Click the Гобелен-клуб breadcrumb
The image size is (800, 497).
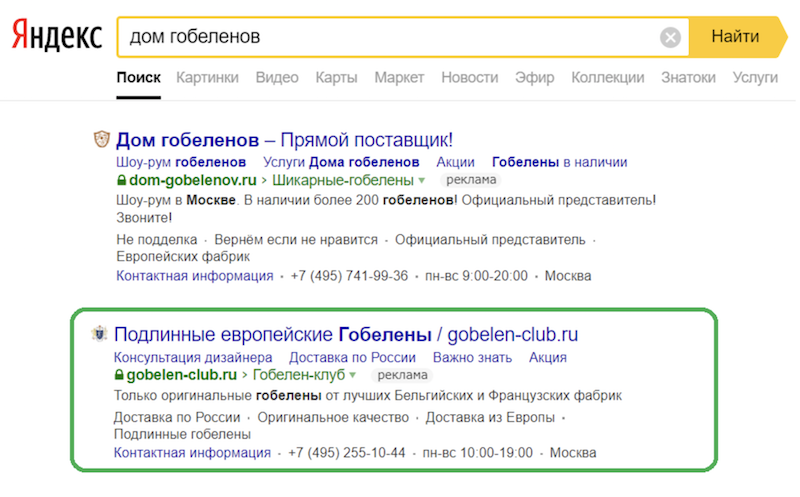point(299,375)
